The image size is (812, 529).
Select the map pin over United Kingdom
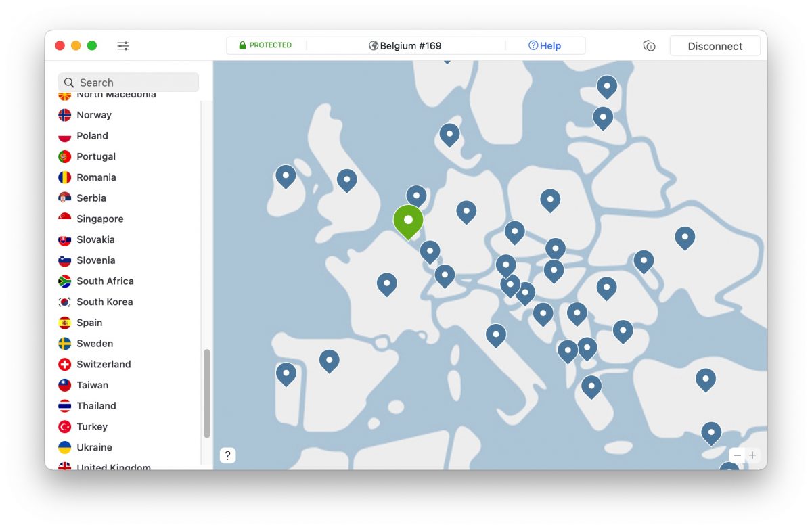point(347,181)
